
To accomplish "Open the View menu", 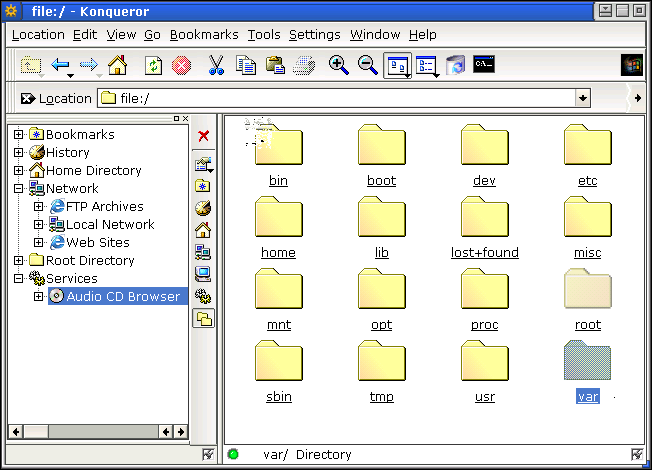I will tap(121, 35).
